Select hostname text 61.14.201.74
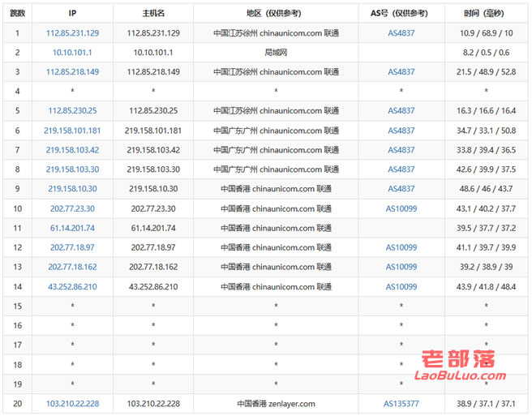The height and width of the screenshot is (416, 532). 153,228
